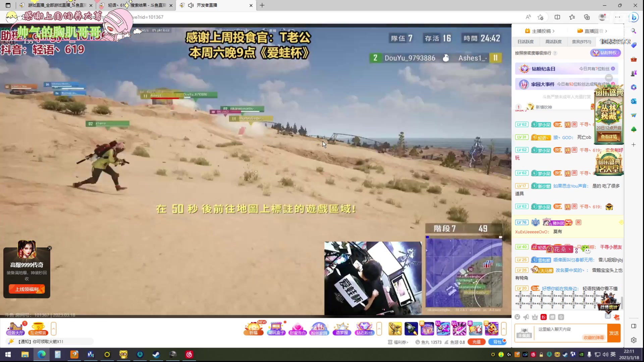Open the 祈福 blessing activity icon

254,328
